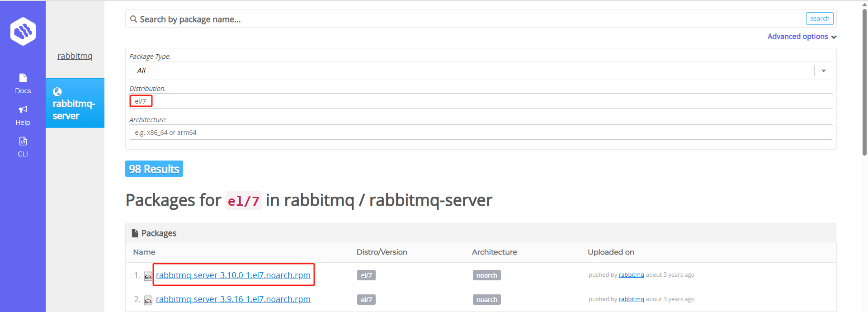The width and height of the screenshot is (868, 312).
Task: Open rabbitmq uploader link in the 3.10.0 row
Action: click(631, 275)
